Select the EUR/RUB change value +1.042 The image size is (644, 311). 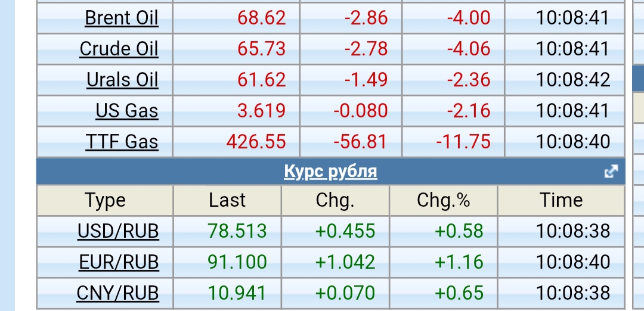pos(345,262)
